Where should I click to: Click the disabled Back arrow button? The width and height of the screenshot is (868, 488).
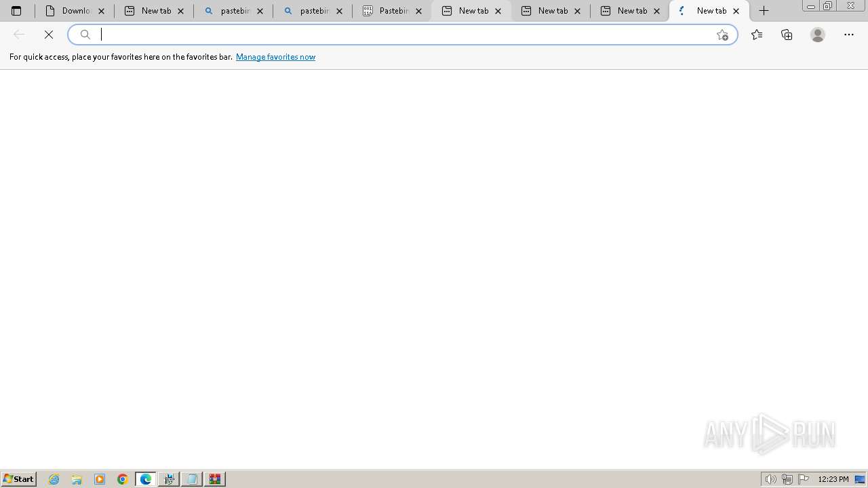pos(19,35)
